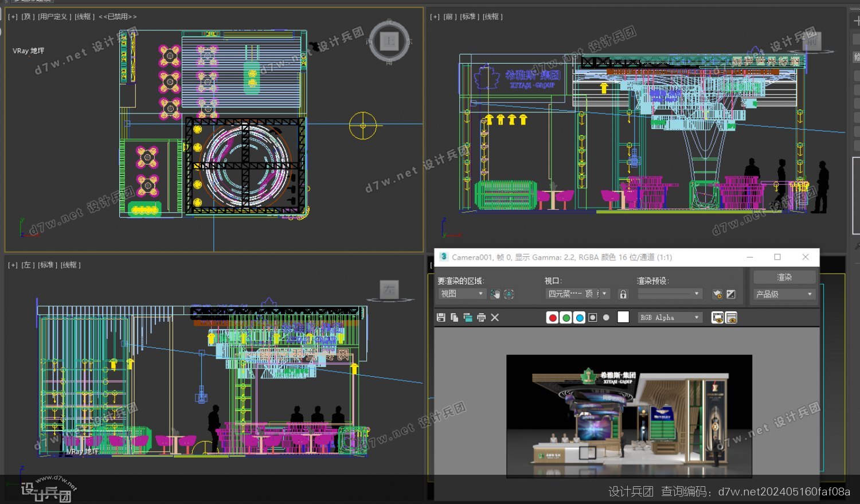Screen dimensions: 860x504
Task: Maximize the Camera001 render window
Action: [x=777, y=257]
